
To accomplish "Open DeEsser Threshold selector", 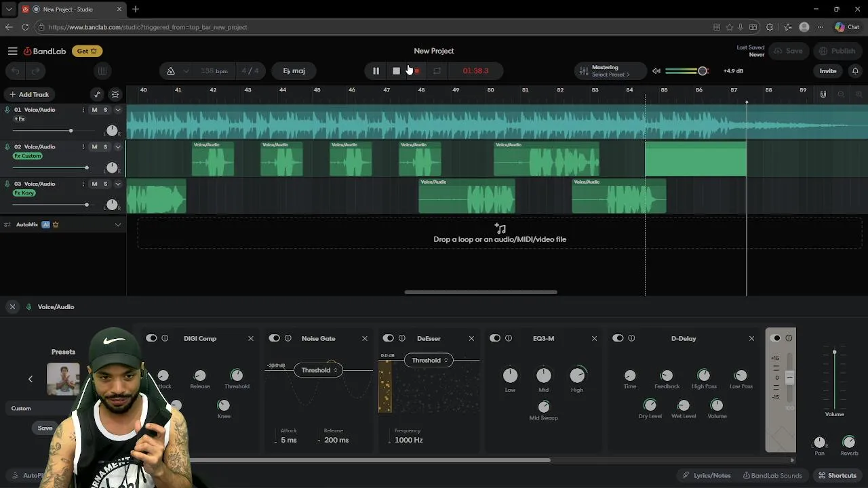I will click(429, 360).
